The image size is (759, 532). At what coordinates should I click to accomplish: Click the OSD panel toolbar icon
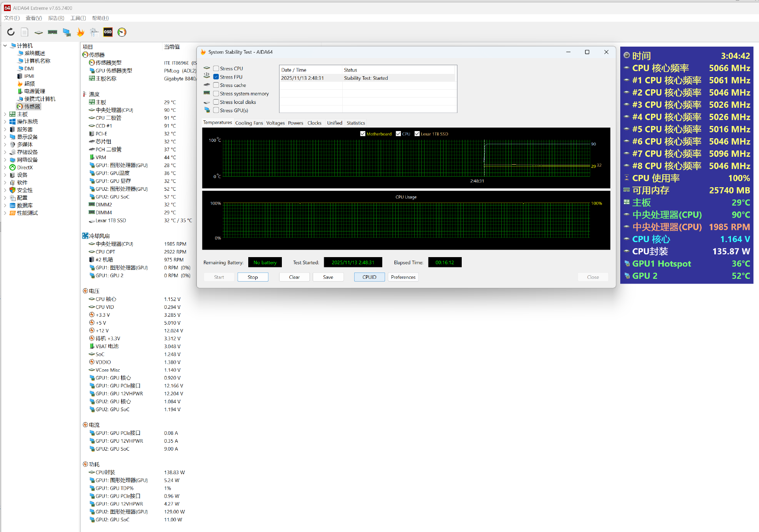tap(108, 32)
